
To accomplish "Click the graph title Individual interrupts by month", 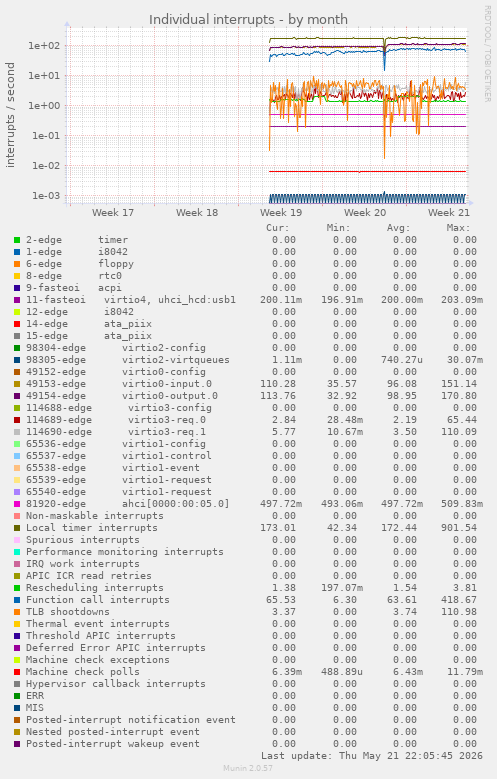I will (248, 19).
